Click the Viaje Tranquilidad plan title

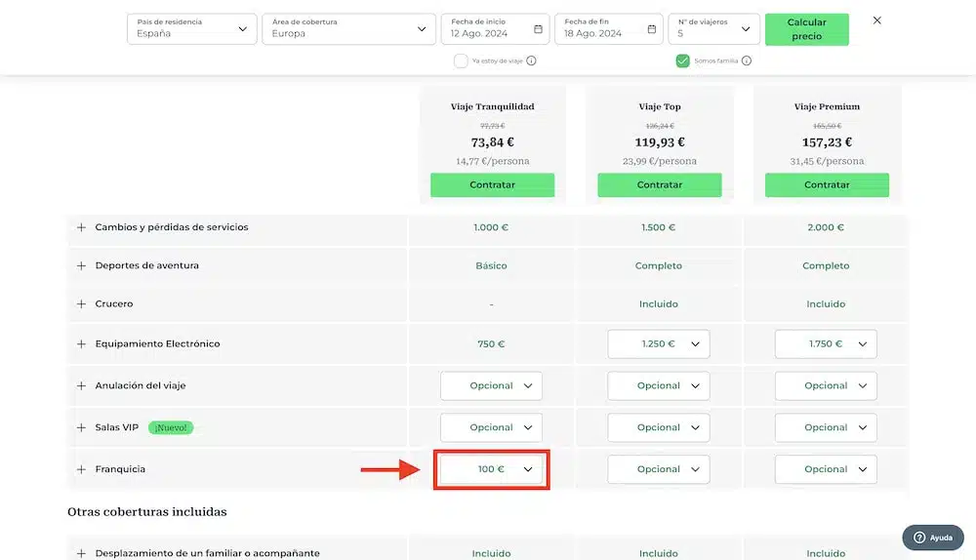[492, 106]
